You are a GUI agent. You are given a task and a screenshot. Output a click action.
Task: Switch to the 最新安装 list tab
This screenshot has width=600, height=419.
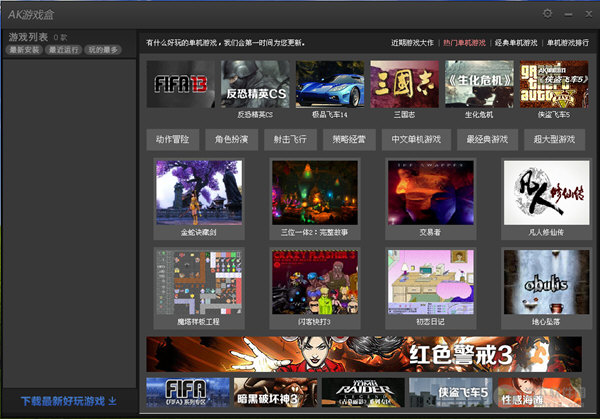pyautogui.click(x=24, y=49)
